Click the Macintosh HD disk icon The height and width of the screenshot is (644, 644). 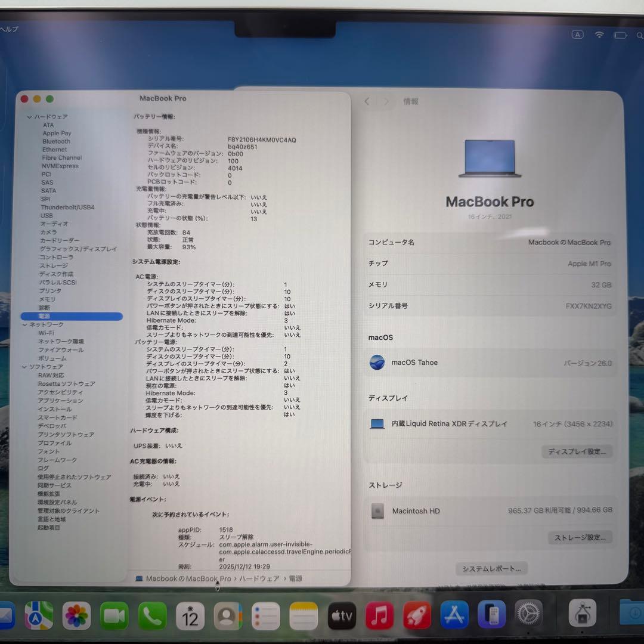[x=378, y=511]
